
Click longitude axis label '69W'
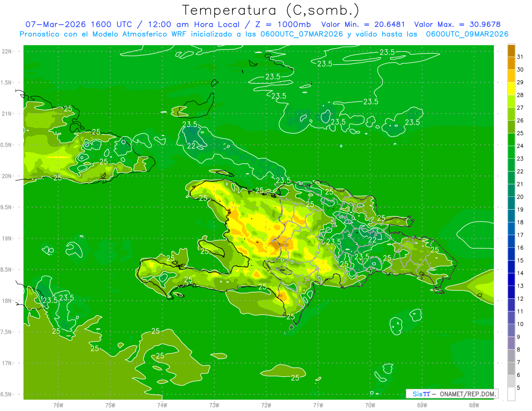[x=422, y=405]
